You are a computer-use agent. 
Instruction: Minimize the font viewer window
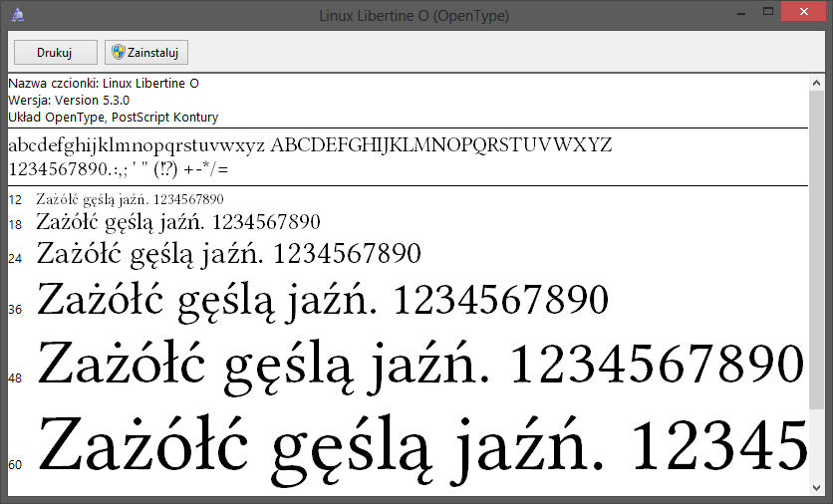coord(740,12)
